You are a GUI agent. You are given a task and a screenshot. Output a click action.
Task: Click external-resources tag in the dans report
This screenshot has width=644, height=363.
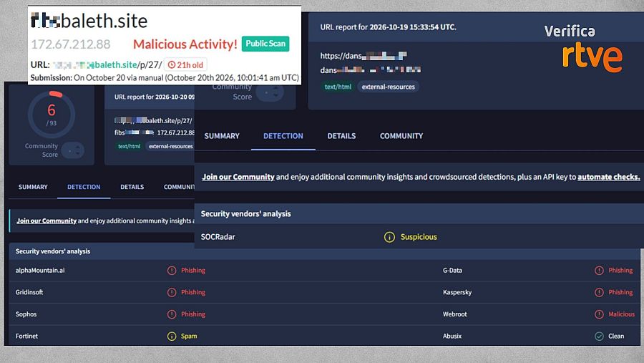click(388, 87)
